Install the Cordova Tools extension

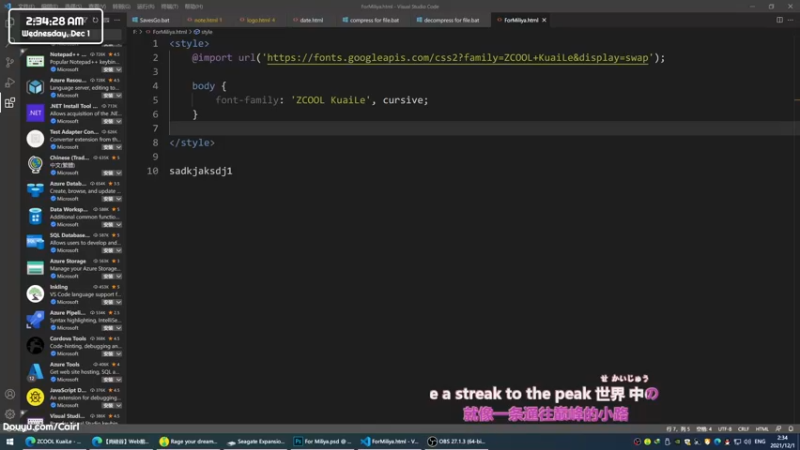point(108,354)
